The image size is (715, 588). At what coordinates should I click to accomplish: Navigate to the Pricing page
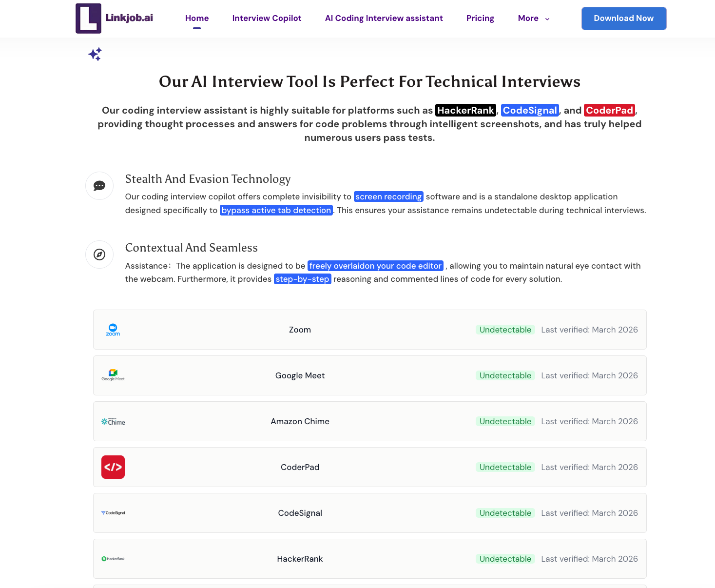[x=480, y=19]
